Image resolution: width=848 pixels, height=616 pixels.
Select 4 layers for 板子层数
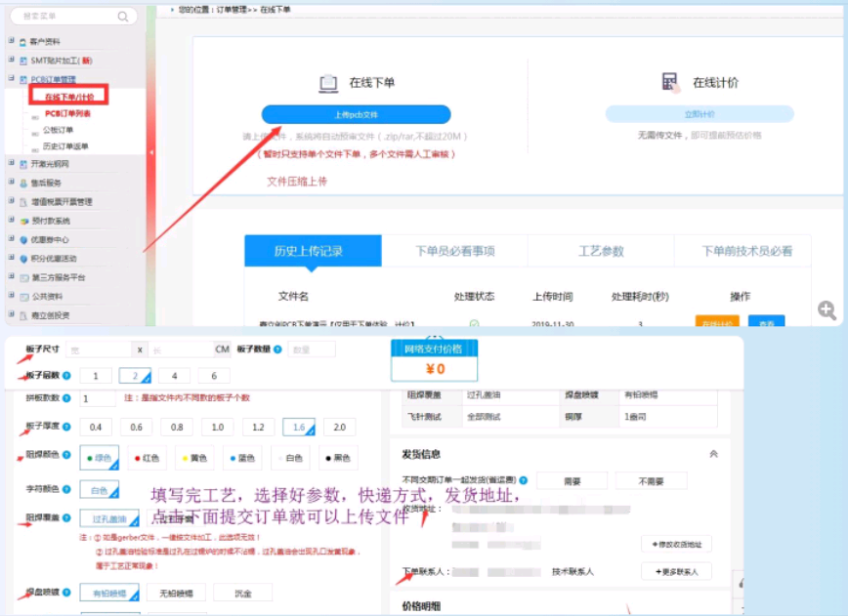(x=174, y=376)
